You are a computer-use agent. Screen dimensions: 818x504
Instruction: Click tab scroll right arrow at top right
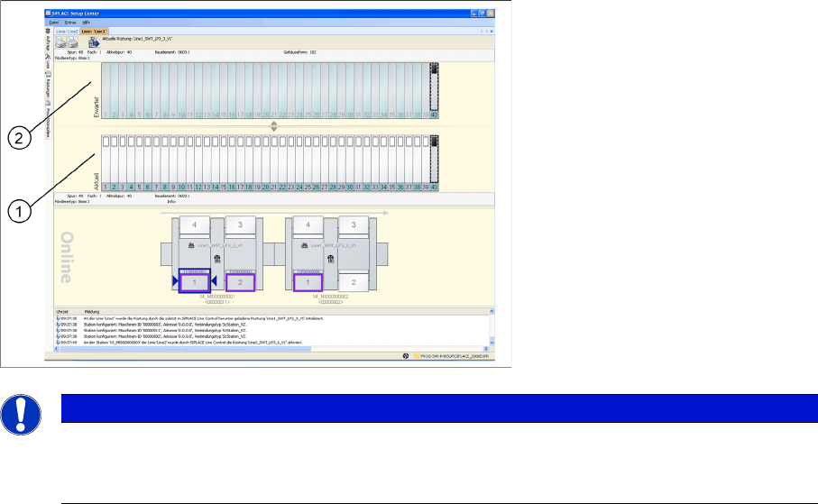coord(486,32)
